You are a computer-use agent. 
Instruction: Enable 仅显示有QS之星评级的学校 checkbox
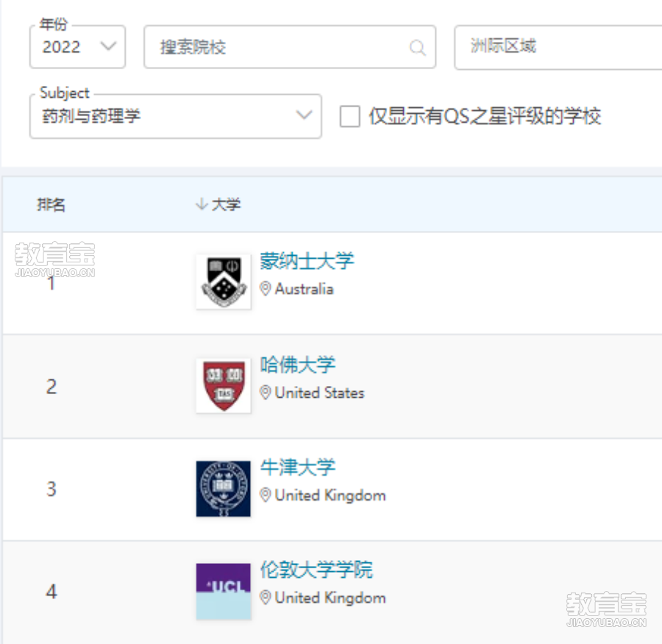point(350,116)
